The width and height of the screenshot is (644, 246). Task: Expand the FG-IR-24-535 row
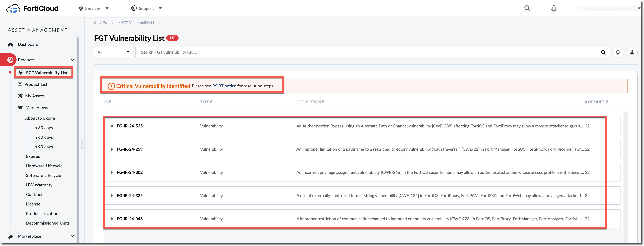112,126
